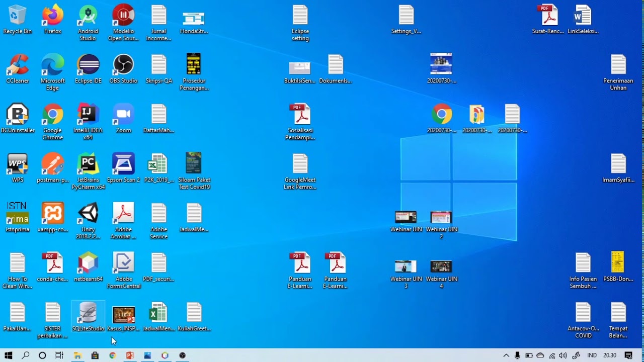
Task: Open the GoogleMeet Link Pemro file
Action: click(x=300, y=172)
